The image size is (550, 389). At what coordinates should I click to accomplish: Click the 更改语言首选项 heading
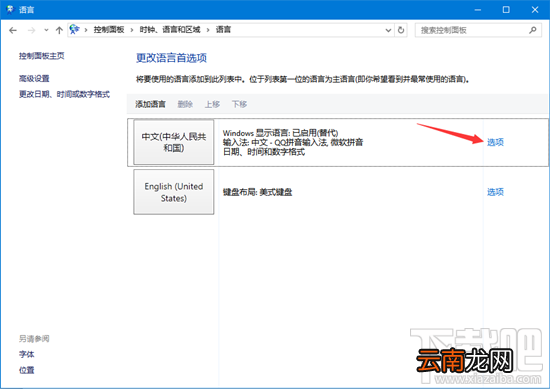171,58
